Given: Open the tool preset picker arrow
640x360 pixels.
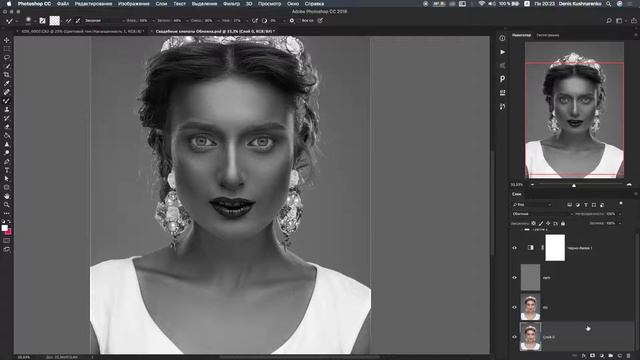Looking at the screenshot, I should 16,21.
